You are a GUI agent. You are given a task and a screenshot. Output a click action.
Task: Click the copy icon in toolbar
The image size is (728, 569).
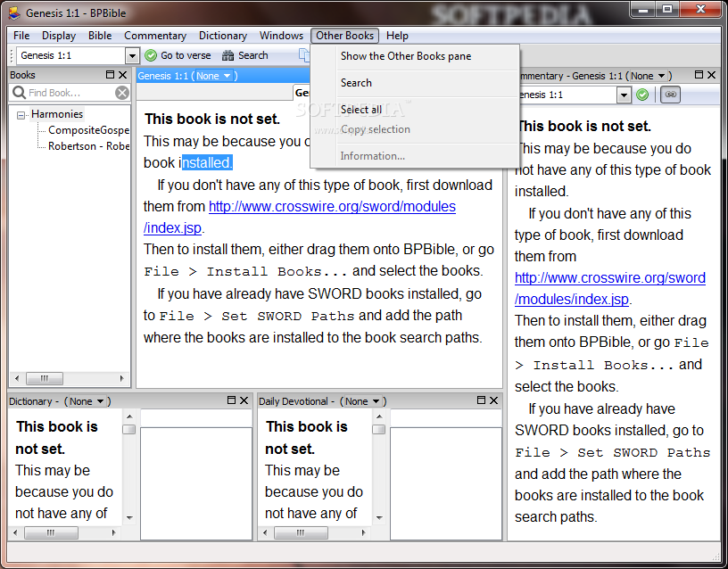click(304, 54)
